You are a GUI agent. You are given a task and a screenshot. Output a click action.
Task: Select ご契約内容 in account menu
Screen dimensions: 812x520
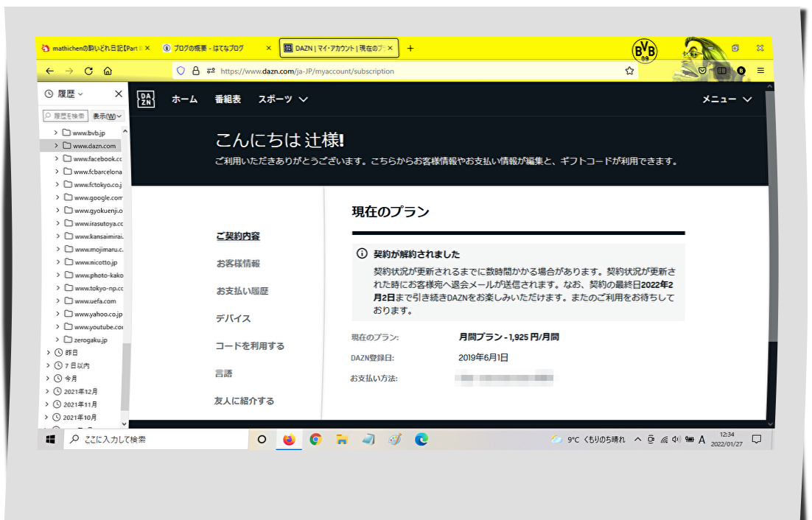(238, 236)
